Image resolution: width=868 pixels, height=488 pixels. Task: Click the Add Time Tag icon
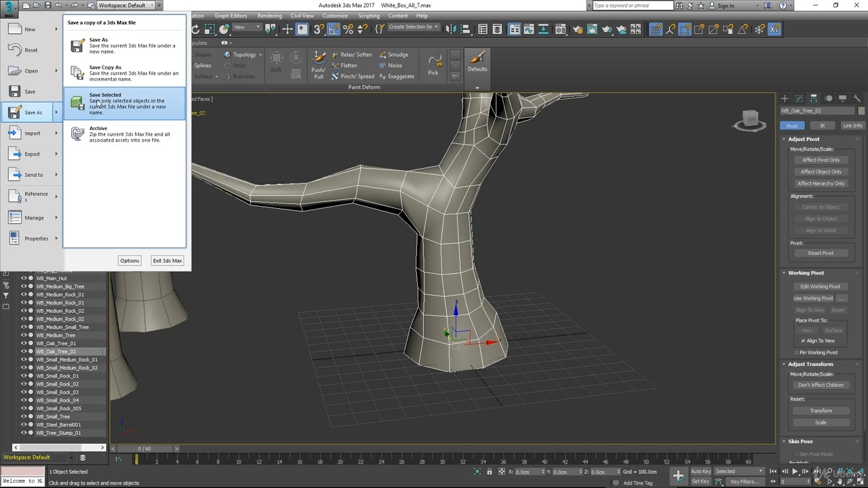pyautogui.click(x=616, y=483)
